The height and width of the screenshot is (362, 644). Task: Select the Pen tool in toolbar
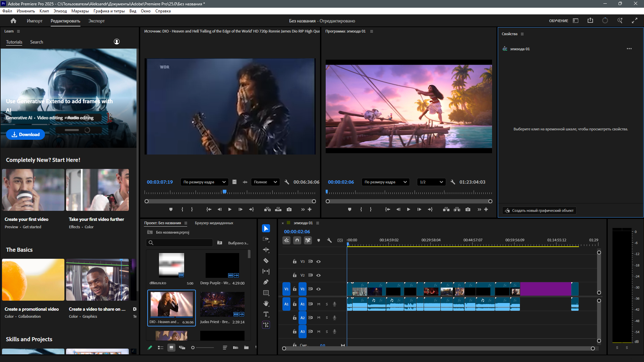click(x=266, y=282)
